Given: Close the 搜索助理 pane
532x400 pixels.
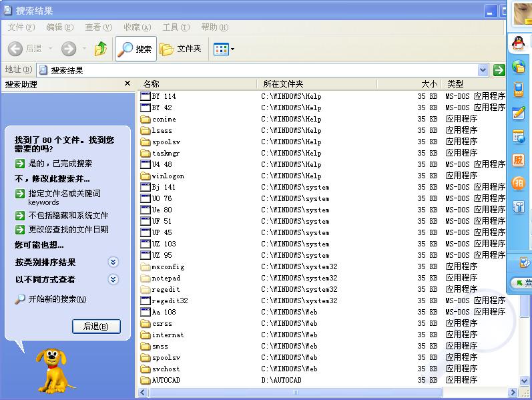Looking at the screenshot, I should tap(127, 83).
